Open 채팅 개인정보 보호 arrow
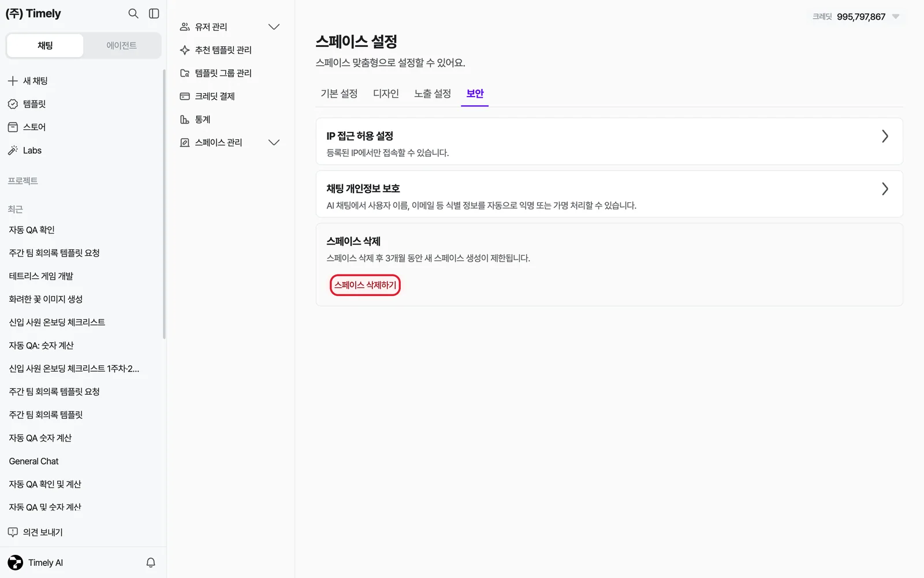The height and width of the screenshot is (578, 924). (885, 189)
